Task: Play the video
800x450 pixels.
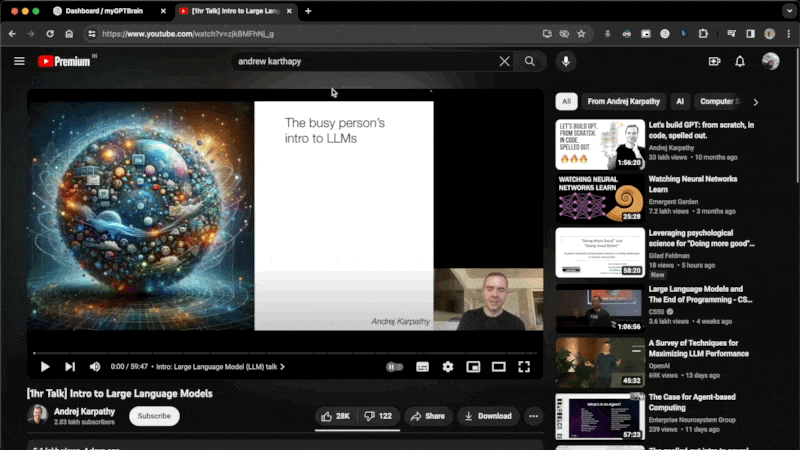Action: [x=45, y=366]
